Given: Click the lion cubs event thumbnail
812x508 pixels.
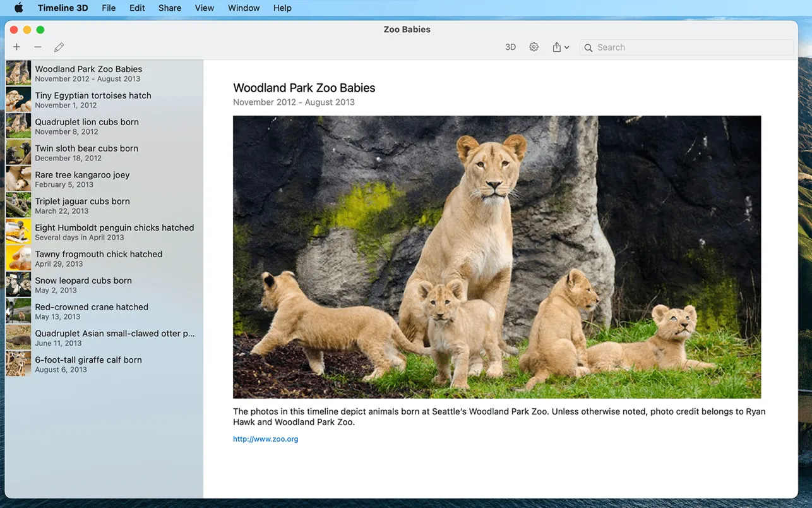Looking at the screenshot, I should click(18, 126).
